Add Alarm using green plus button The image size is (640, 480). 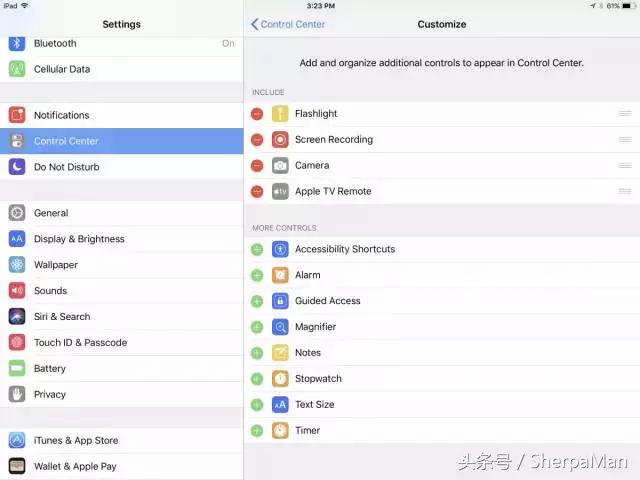pos(257,276)
